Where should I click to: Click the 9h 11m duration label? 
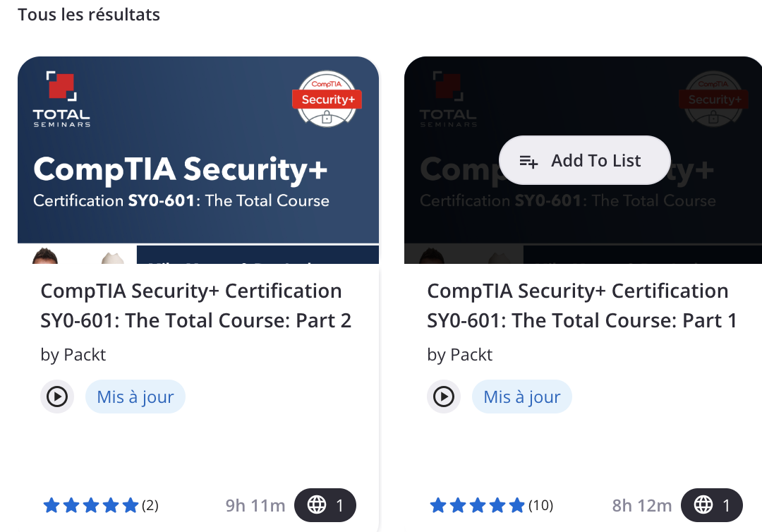255,505
